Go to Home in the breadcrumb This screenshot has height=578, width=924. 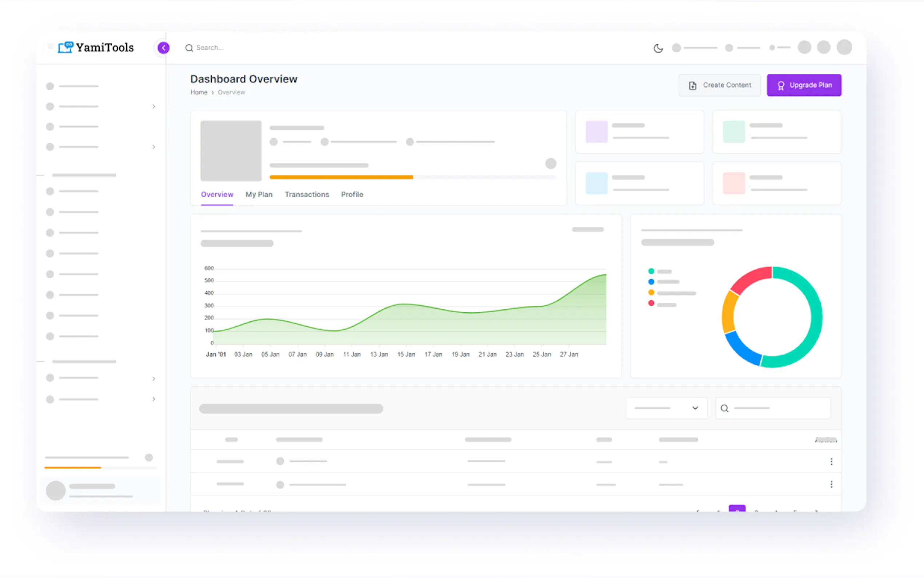pyautogui.click(x=199, y=92)
